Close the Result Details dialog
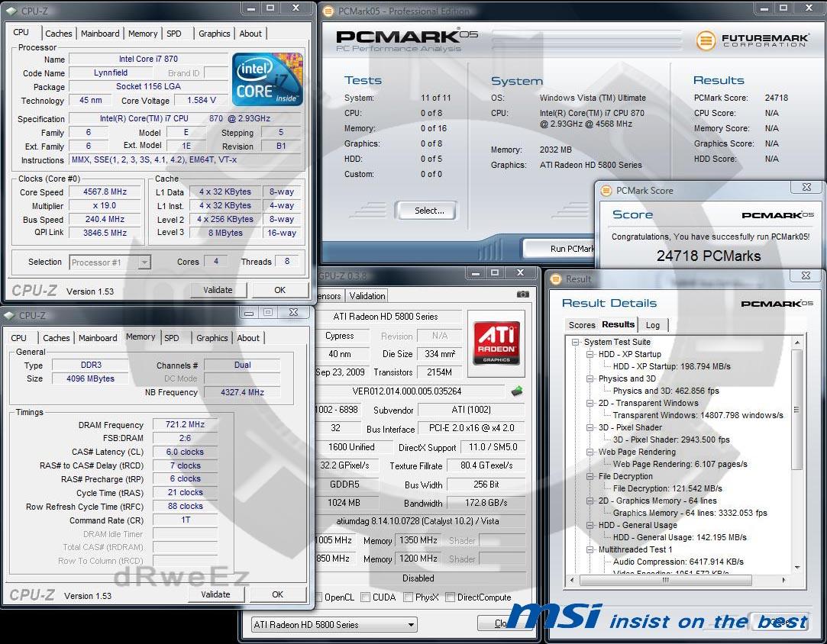 (806, 275)
